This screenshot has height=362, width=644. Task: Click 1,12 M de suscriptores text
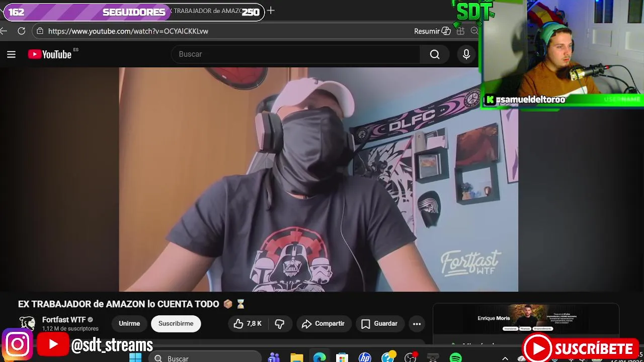tap(70, 329)
